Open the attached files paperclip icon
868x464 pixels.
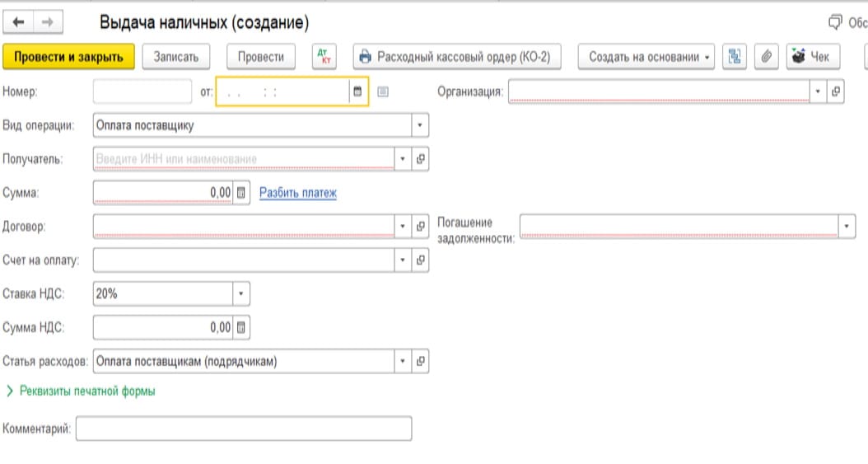766,57
